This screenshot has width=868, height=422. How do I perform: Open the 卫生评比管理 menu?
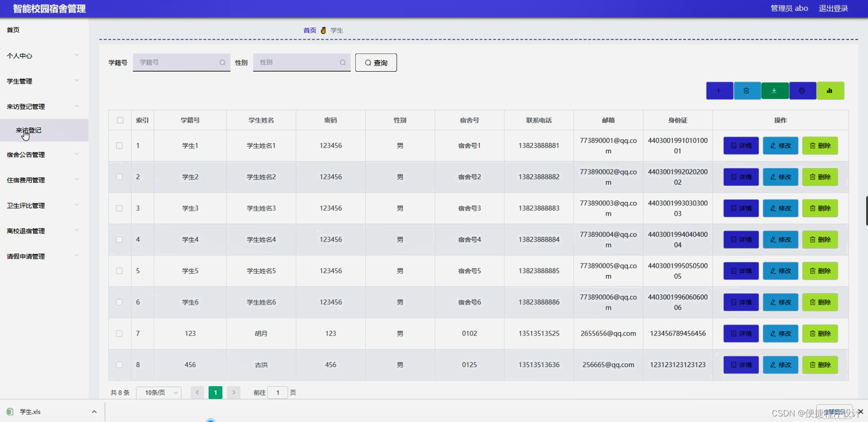44,206
